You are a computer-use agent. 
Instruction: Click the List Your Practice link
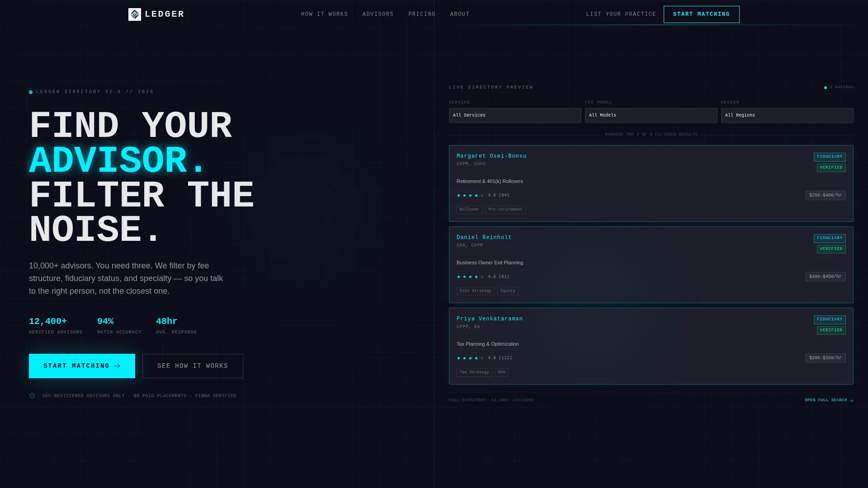click(x=621, y=14)
